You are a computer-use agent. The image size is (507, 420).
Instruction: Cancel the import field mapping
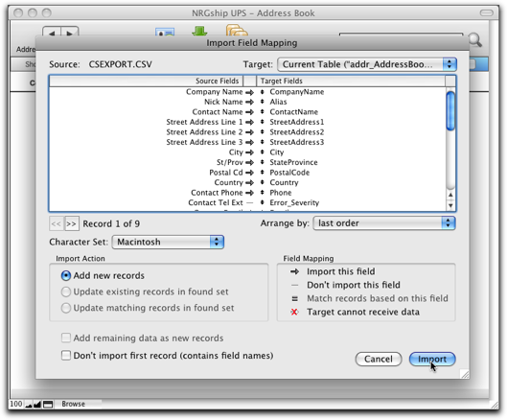click(379, 359)
